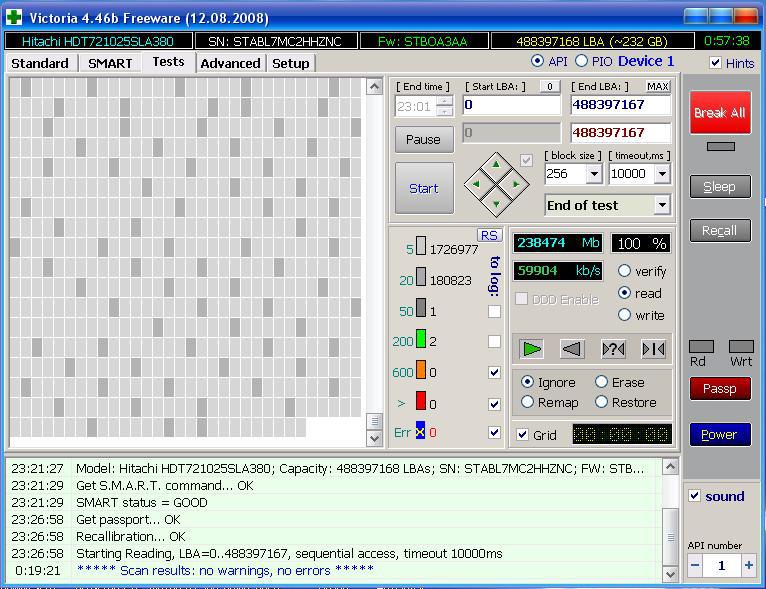Screen dimensions: 766x589
Task: Toggle the Grid checkbox
Action: pyautogui.click(x=523, y=435)
